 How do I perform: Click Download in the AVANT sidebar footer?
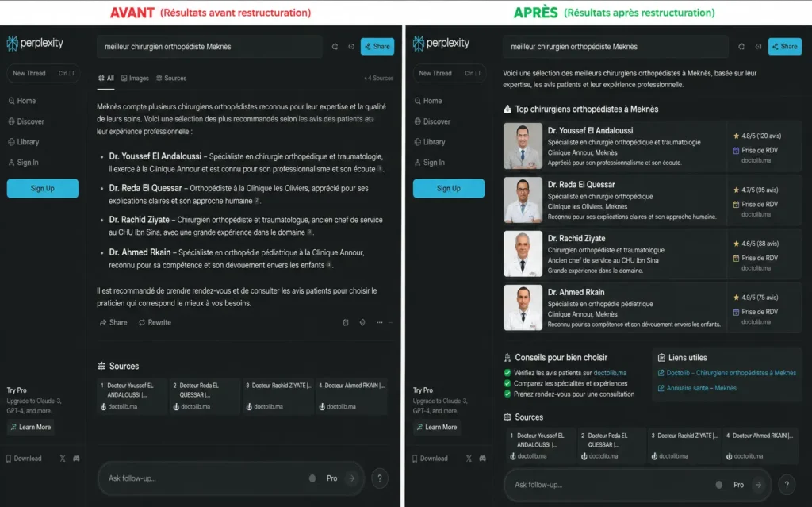(x=24, y=459)
